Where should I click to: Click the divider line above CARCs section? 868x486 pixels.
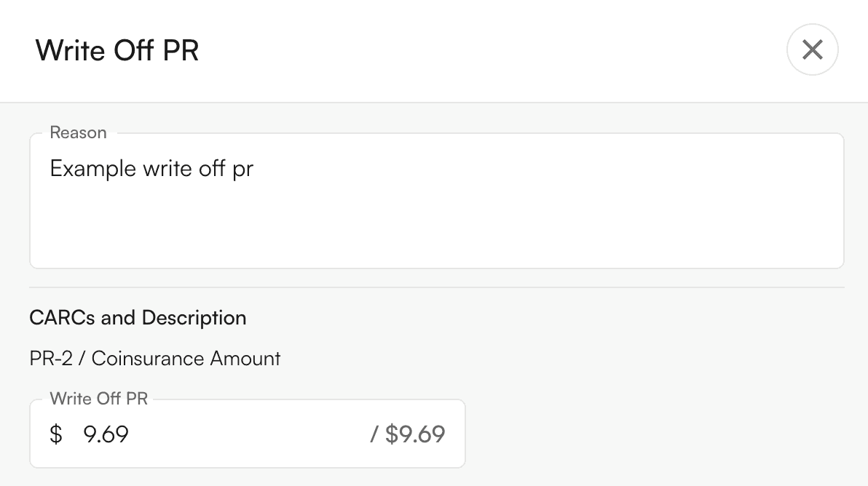(437, 287)
